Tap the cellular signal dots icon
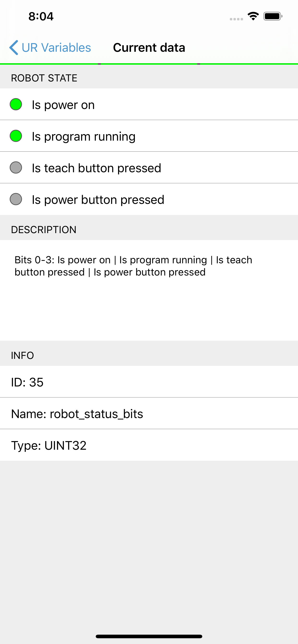This screenshot has height=644, width=298. [x=236, y=19]
